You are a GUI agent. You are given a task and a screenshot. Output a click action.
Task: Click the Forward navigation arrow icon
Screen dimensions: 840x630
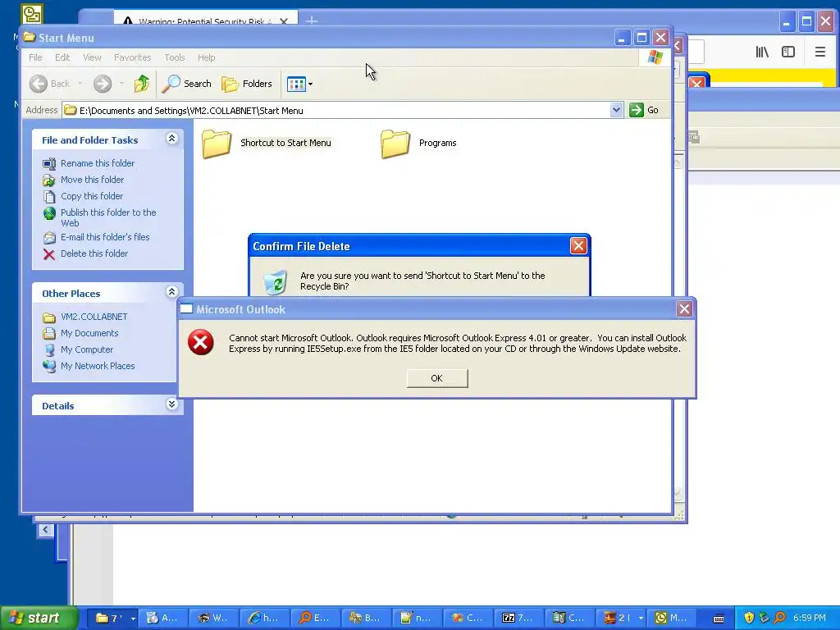103,84
